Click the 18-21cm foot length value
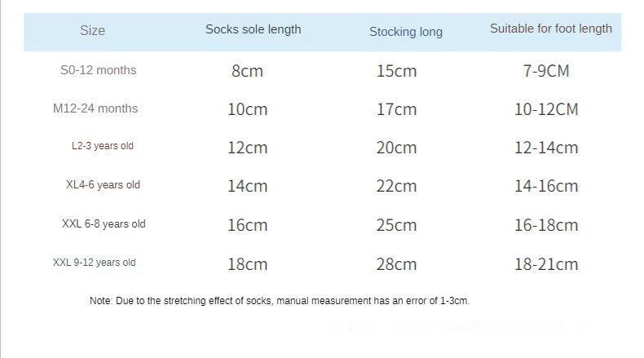The image size is (644, 358). tap(546, 264)
